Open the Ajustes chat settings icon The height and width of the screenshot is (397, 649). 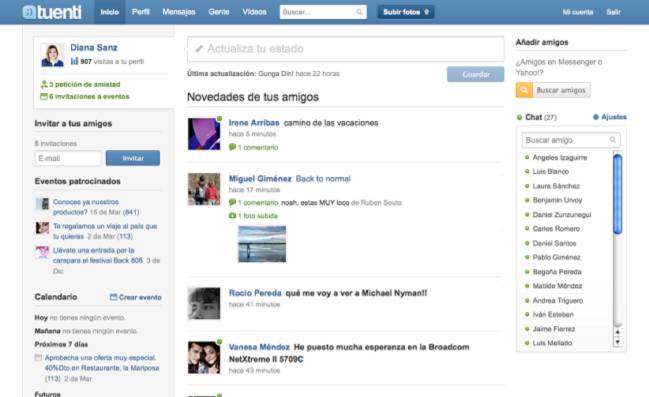pos(596,117)
